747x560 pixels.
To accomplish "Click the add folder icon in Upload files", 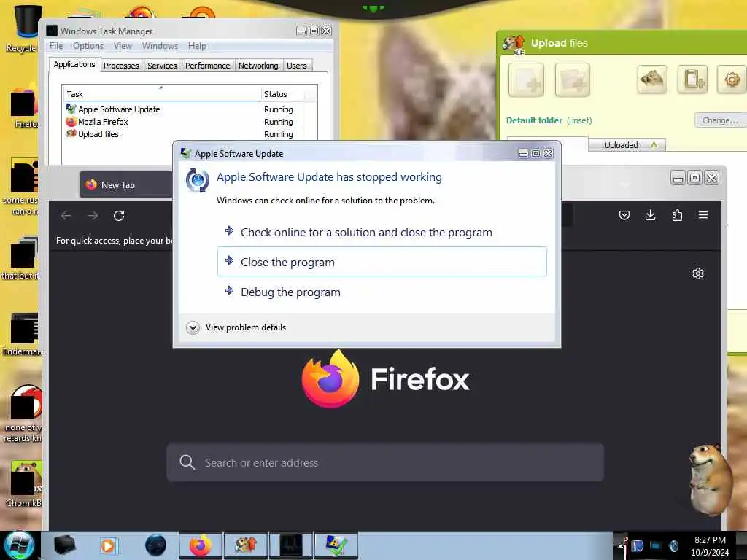I will coord(572,79).
